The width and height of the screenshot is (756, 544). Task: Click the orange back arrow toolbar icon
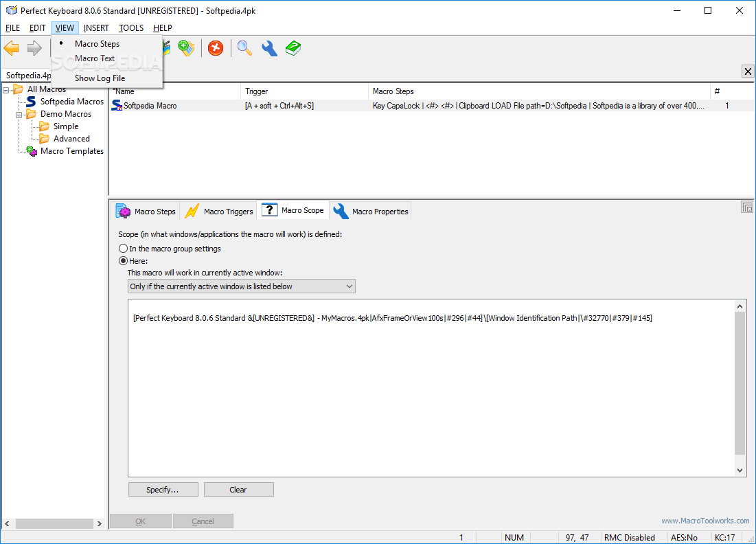11,48
